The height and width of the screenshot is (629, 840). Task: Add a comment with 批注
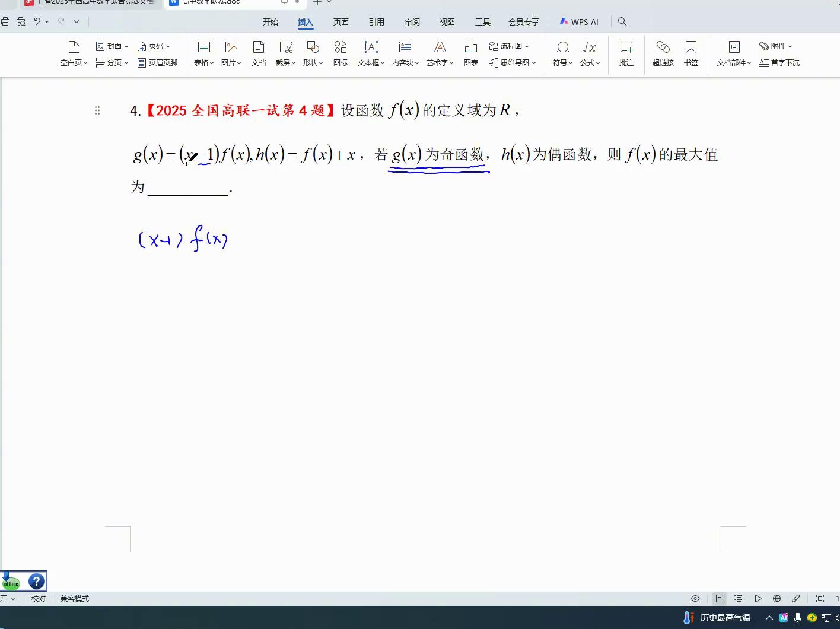pos(626,47)
